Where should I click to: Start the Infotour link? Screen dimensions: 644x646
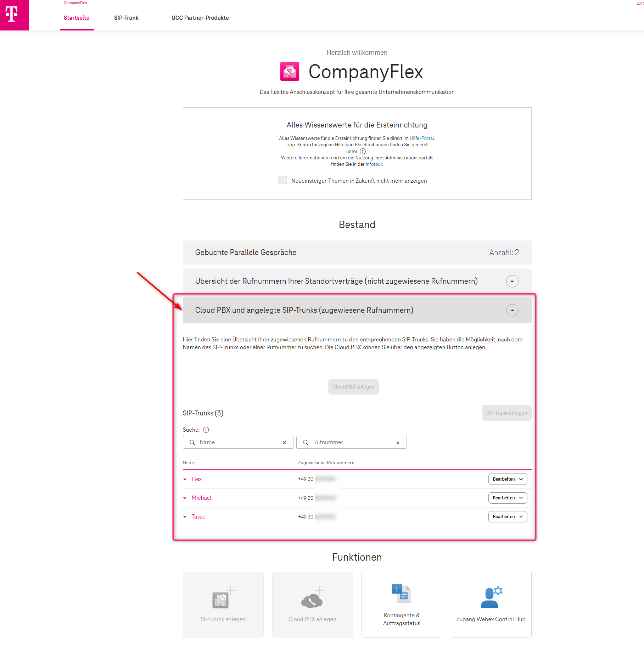(374, 164)
